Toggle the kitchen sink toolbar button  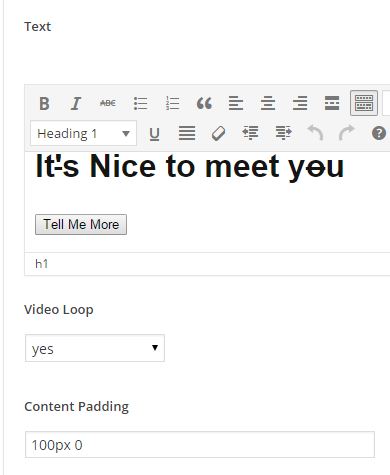pos(364,103)
